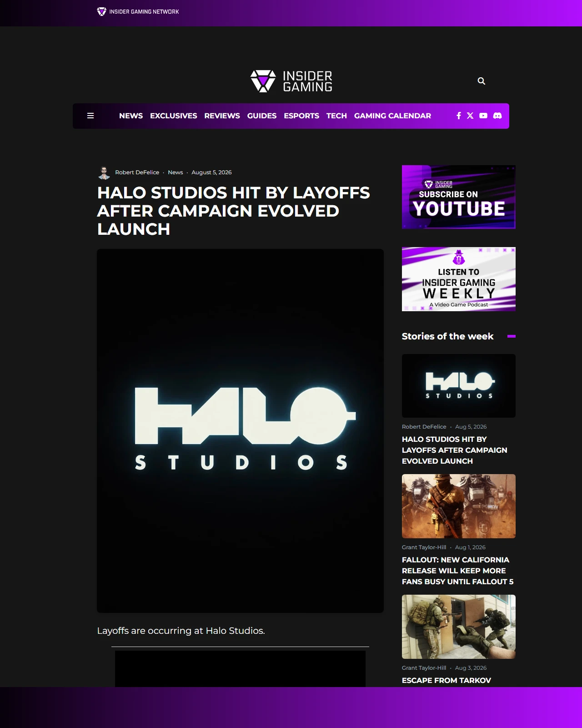Open the Escape From Tarkov headline link
This screenshot has height=728, width=582.
[447, 680]
